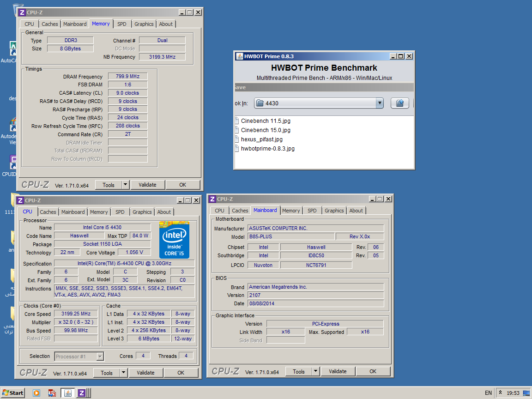Click the BIOS Version 2107 field
The width and height of the screenshot is (532, 399).
(315, 295)
